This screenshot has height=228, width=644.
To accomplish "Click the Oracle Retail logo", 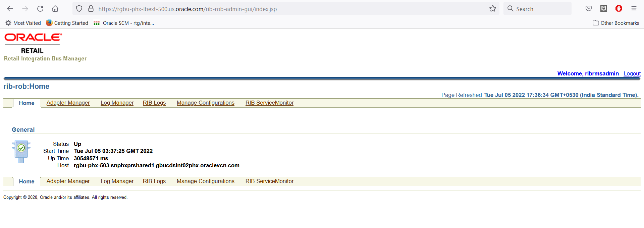I will [33, 43].
